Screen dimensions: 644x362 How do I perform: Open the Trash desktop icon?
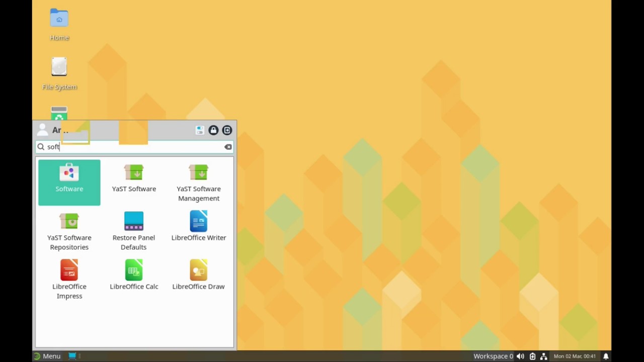[59, 114]
